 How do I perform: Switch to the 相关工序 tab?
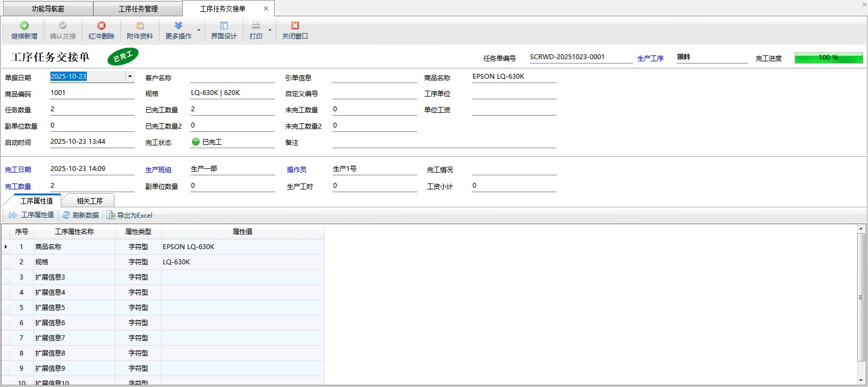tap(90, 201)
